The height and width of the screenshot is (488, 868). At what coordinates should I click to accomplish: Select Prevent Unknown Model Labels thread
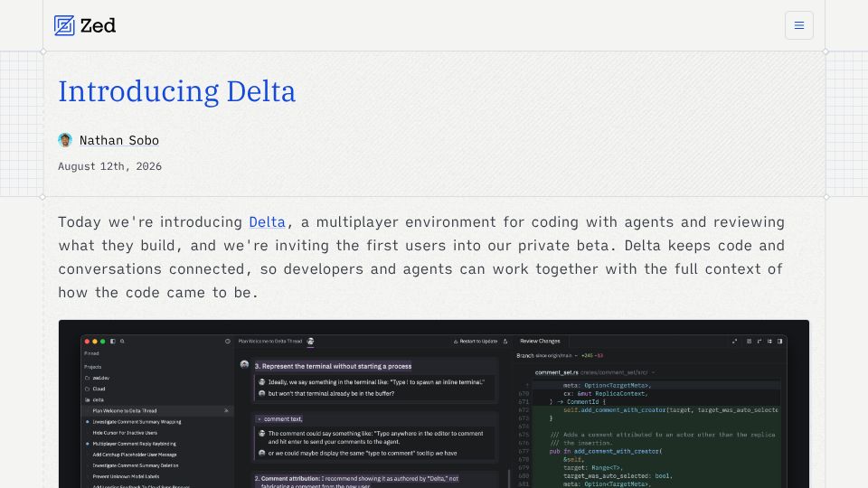point(126,476)
